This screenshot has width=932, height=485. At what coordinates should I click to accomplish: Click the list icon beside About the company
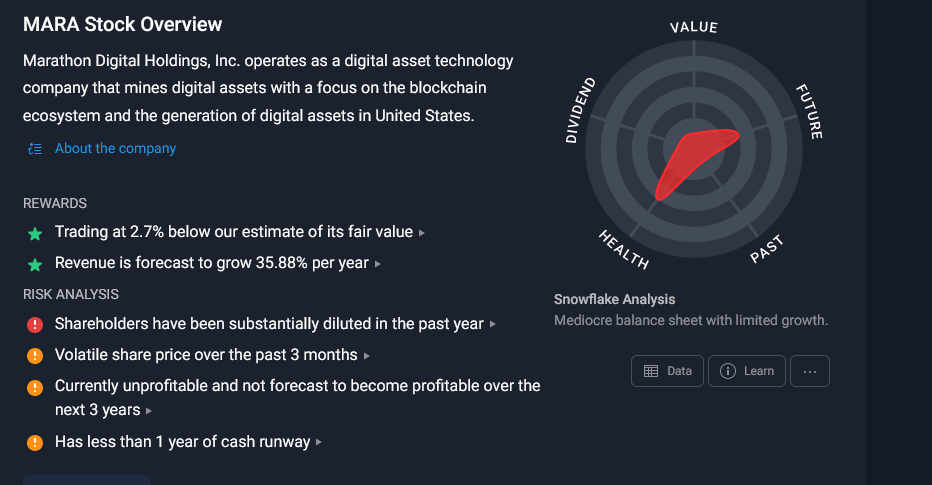pos(35,149)
